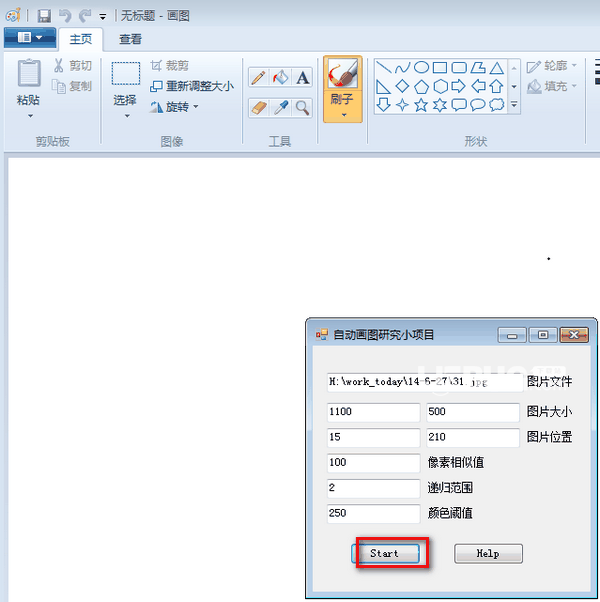Viewport: 600px width, 602px height.
Task: Click the 图片位置 field showing 210
Action: pyautogui.click(x=473, y=437)
